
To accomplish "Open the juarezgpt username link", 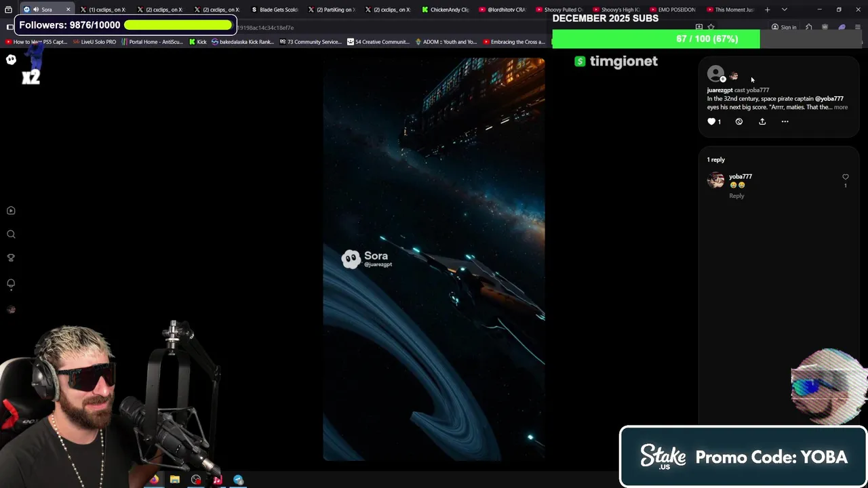I will (719, 90).
